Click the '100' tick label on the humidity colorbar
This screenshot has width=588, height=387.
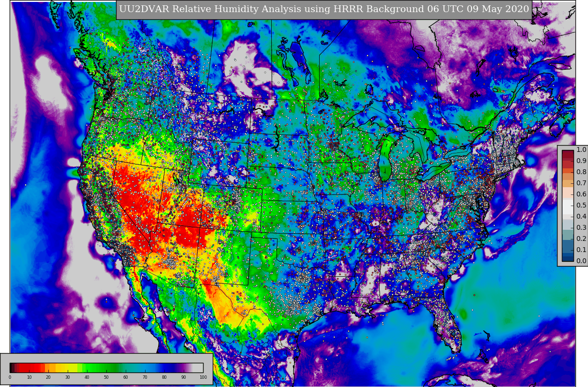(203, 377)
